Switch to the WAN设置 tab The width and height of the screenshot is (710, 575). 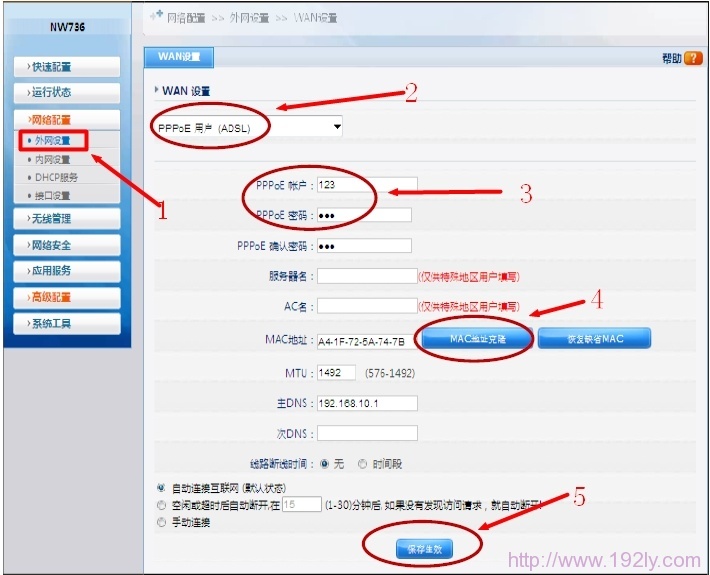178,57
